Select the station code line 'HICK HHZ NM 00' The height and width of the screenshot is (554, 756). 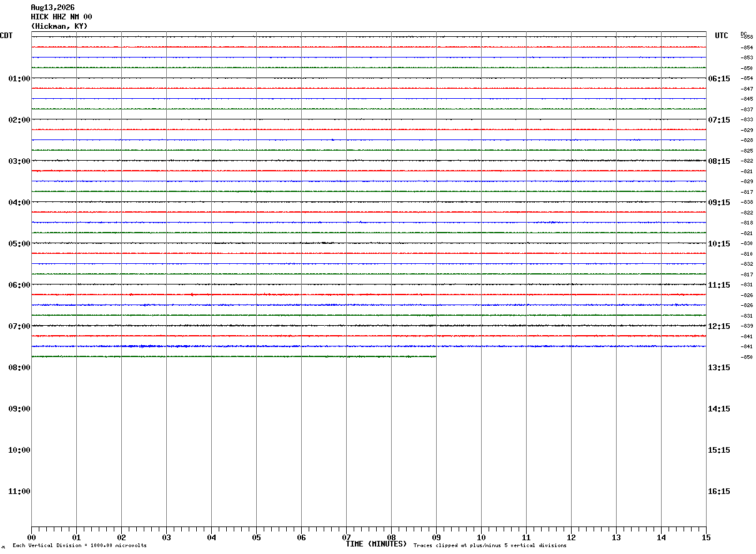pyautogui.click(x=61, y=17)
